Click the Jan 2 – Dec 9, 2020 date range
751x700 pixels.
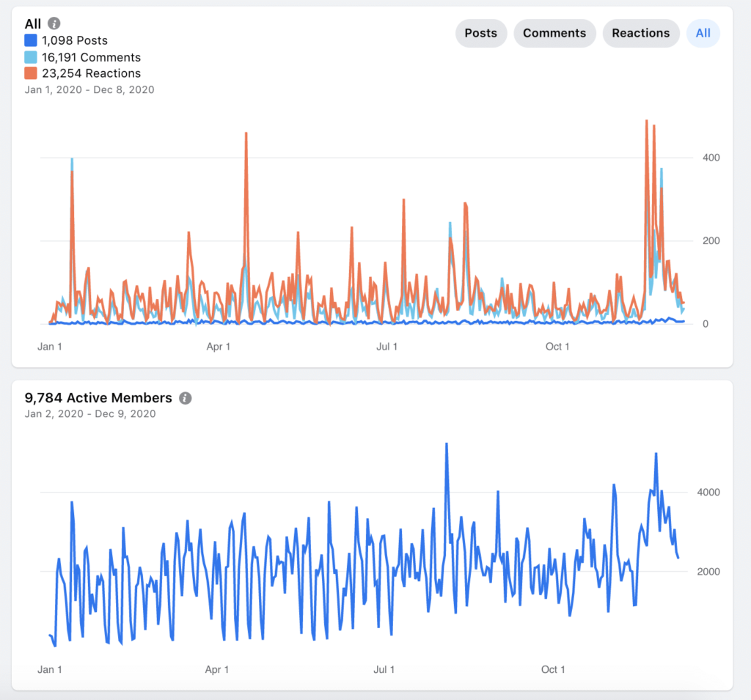(x=89, y=413)
